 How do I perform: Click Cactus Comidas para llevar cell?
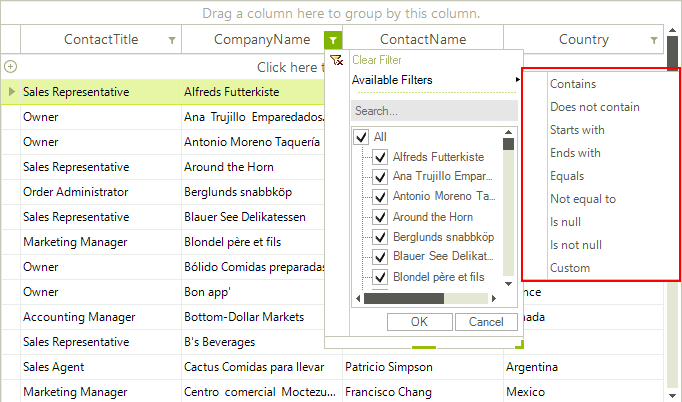pyautogui.click(x=262, y=367)
